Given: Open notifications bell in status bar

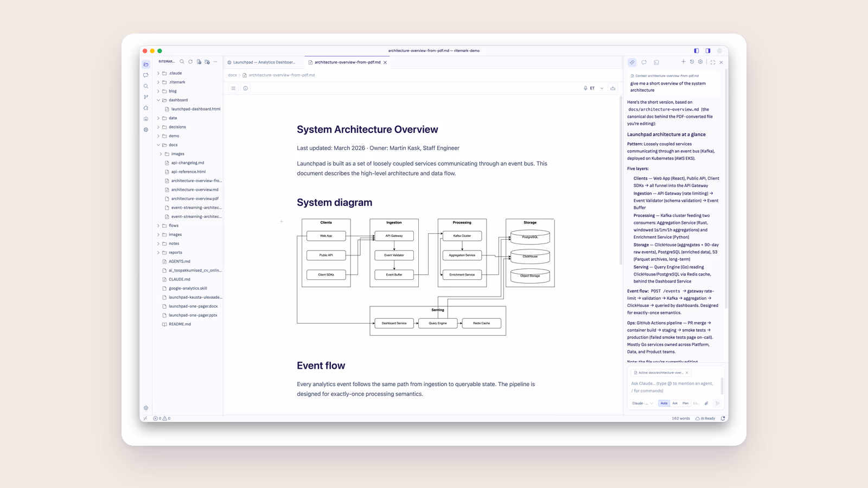Looking at the screenshot, I should tap(723, 419).
